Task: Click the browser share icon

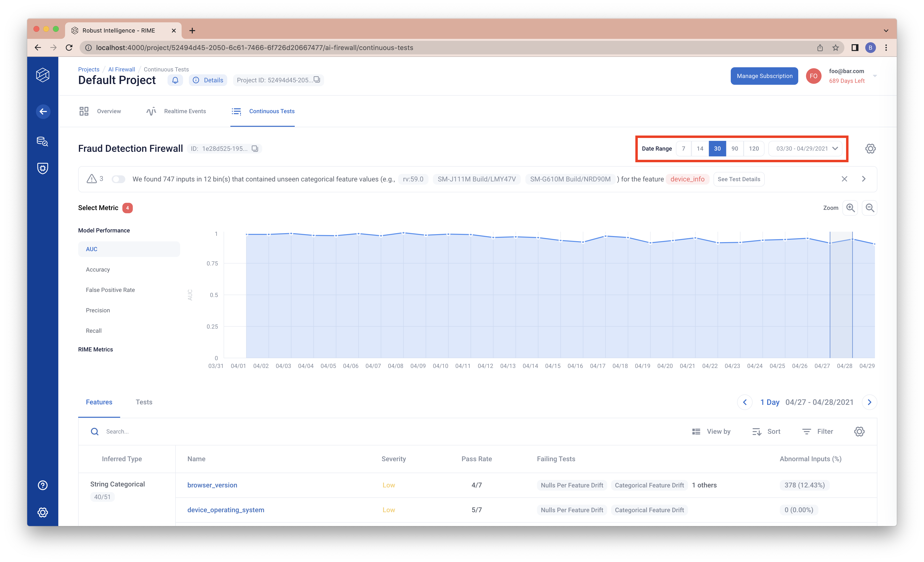Action: (x=820, y=48)
